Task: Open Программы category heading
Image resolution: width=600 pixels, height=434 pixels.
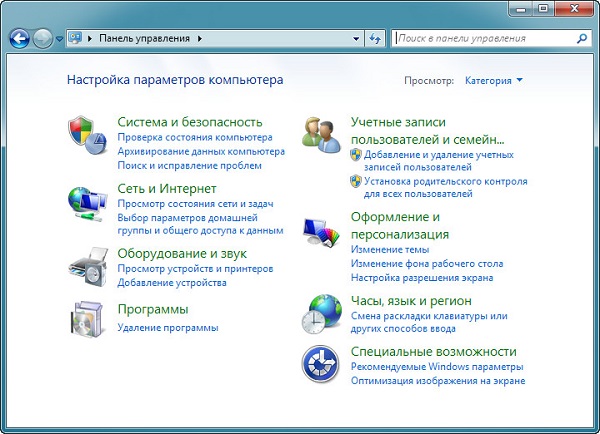Action: pos(153,309)
